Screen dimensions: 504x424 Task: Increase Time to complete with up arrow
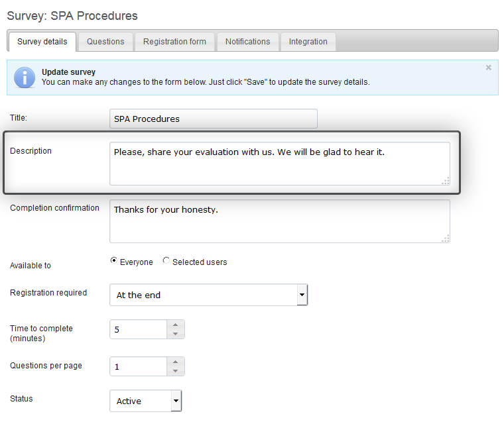[176, 325]
